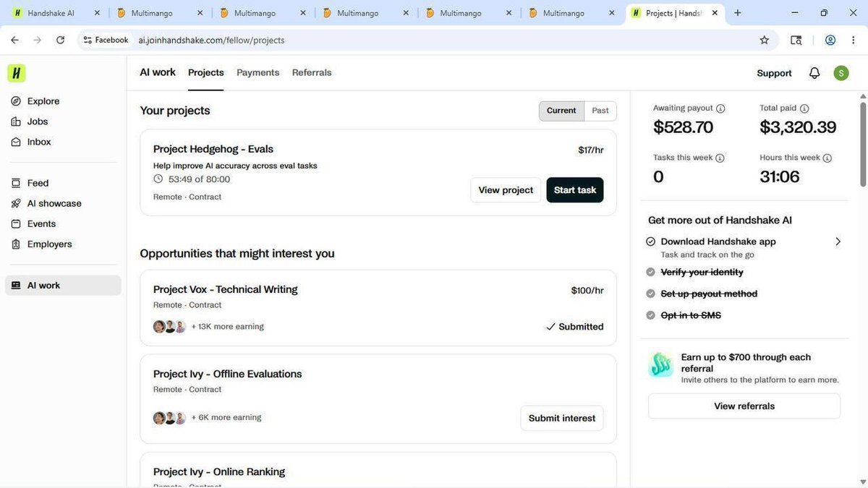This screenshot has width=868, height=488.
Task: Click the page vertical scrollbar
Action: [862, 145]
